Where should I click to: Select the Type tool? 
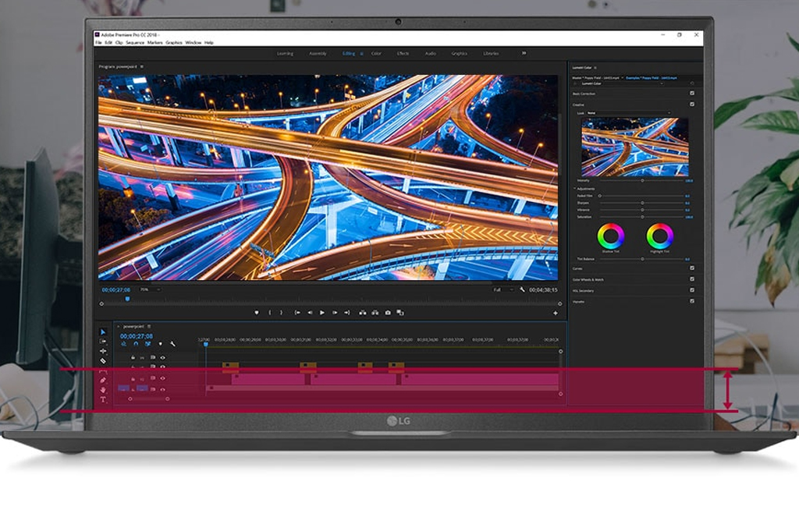click(103, 399)
